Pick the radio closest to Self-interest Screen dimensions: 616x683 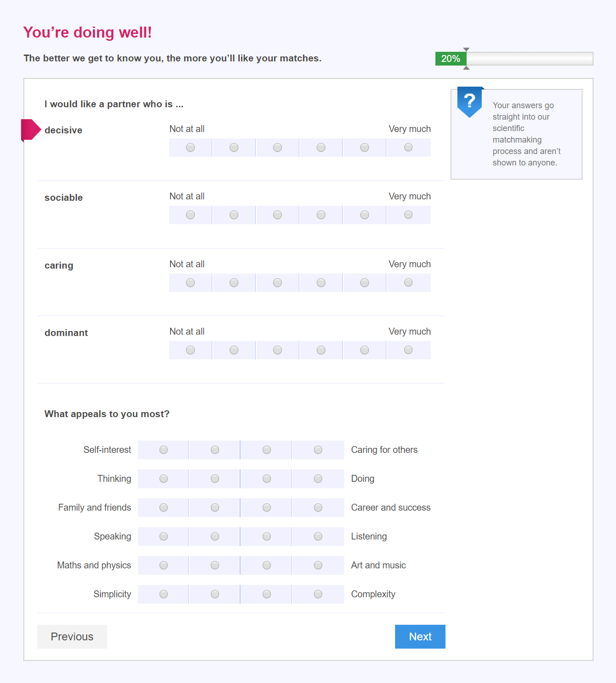pos(164,450)
